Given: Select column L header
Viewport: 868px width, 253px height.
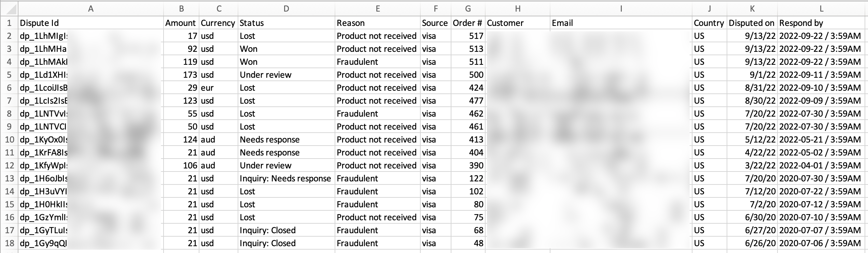Looking at the screenshot, I should (821, 9).
